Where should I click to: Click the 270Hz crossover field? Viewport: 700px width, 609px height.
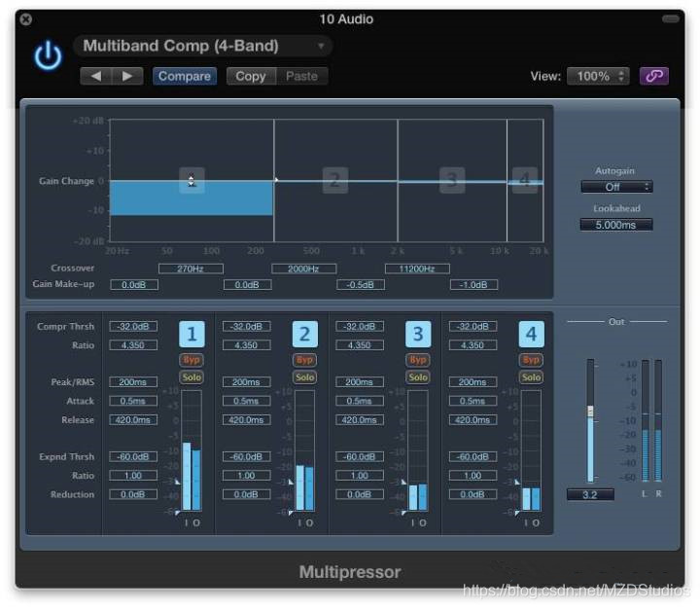[191, 269]
